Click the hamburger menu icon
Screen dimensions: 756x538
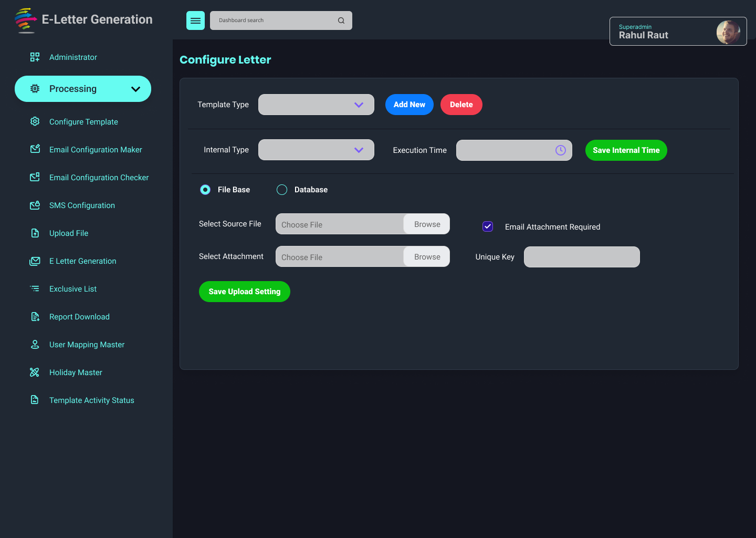point(195,20)
